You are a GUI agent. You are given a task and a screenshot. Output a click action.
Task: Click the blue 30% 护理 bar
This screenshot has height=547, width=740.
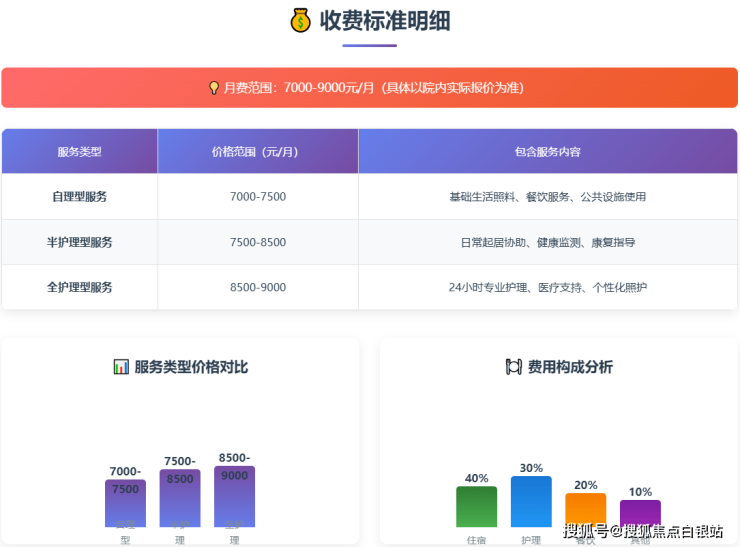[x=531, y=502]
